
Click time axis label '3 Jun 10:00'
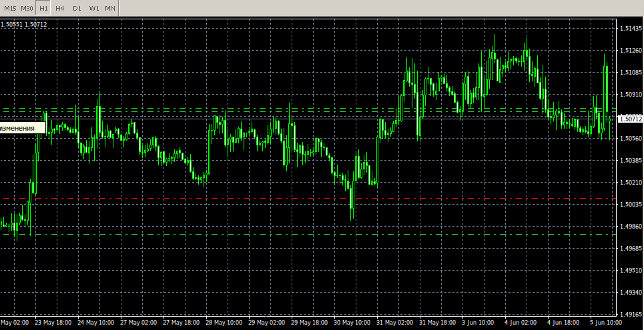point(478,323)
